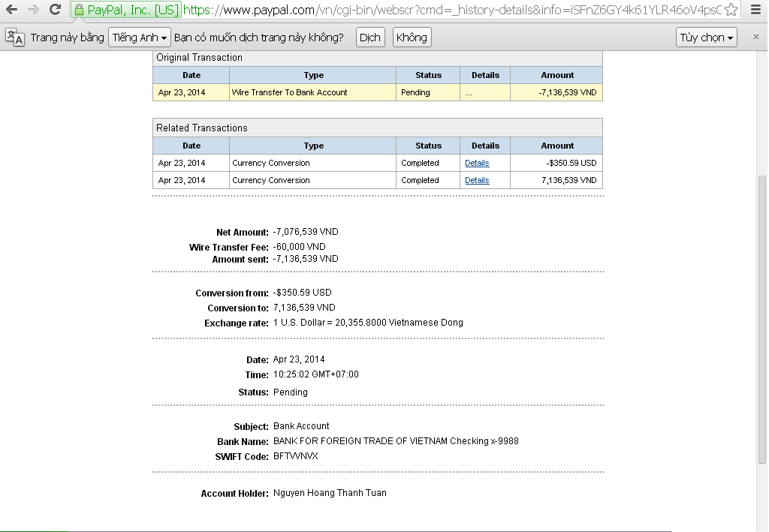This screenshot has height=532, width=769.
Task: Click the SWIFT Code value BFTVVNVX
Action: pyautogui.click(x=295, y=456)
